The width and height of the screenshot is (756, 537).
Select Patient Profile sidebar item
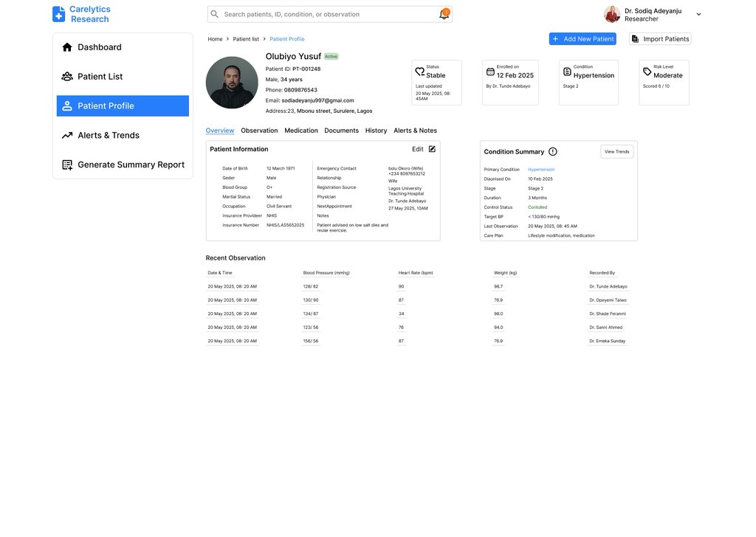[123, 106]
